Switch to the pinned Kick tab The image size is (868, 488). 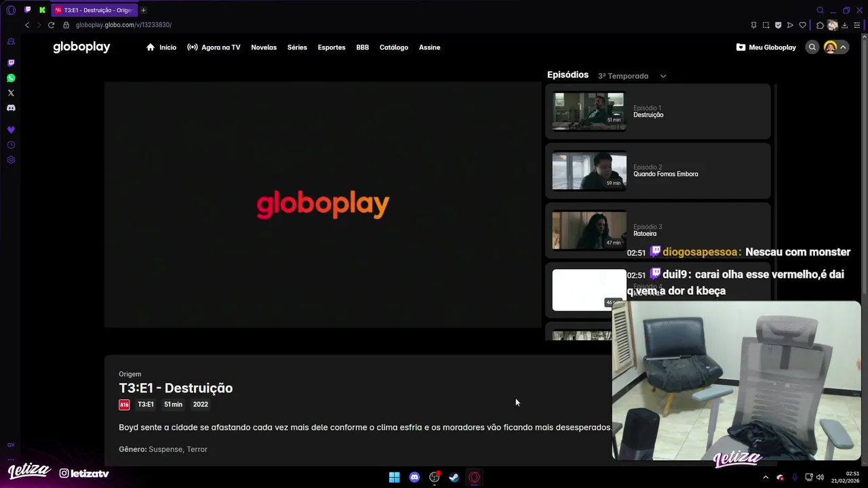42,10
